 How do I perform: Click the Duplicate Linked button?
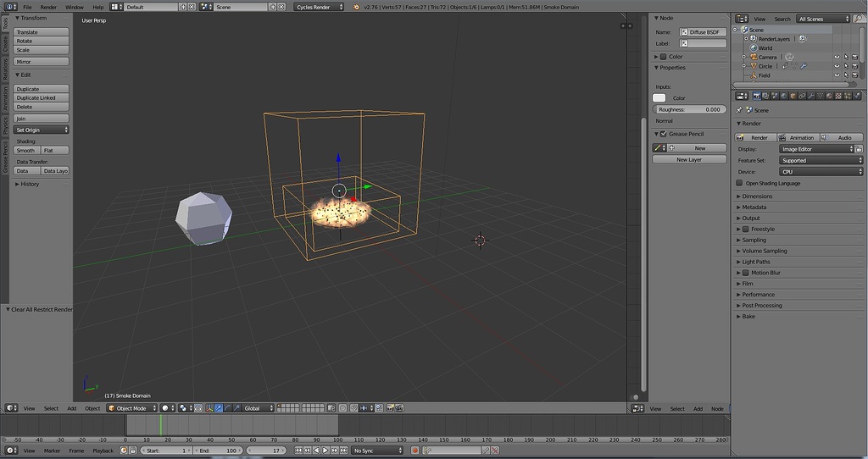pyautogui.click(x=41, y=98)
